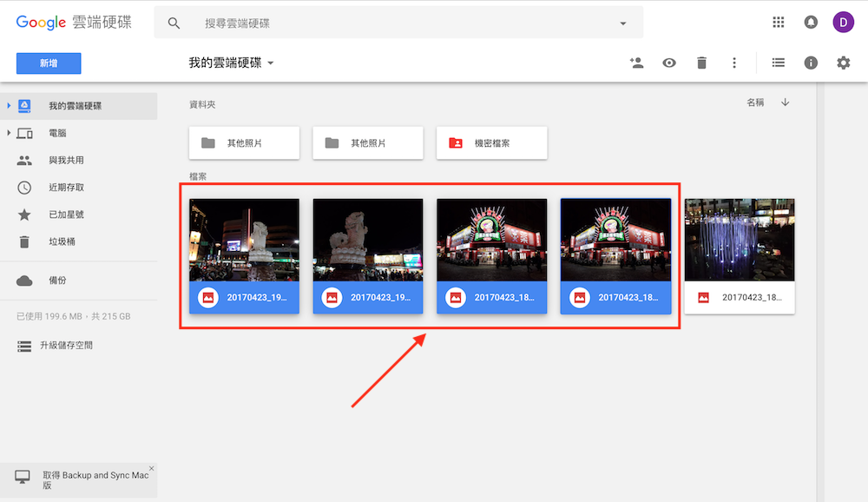Click the 電腦 devices icon
This screenshot has height=502, width=868.
tap(24, 133)
